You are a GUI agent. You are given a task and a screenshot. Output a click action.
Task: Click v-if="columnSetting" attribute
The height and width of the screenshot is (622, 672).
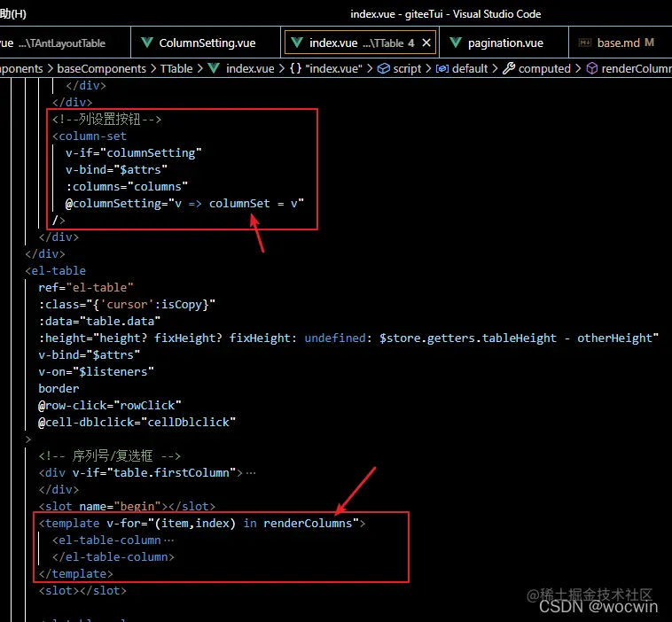(133, 153)
